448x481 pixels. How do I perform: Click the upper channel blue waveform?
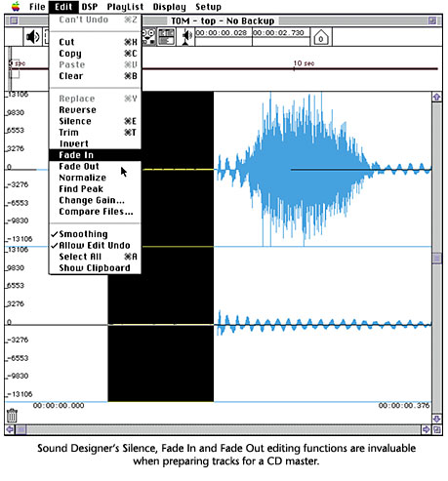click(324, 169)
